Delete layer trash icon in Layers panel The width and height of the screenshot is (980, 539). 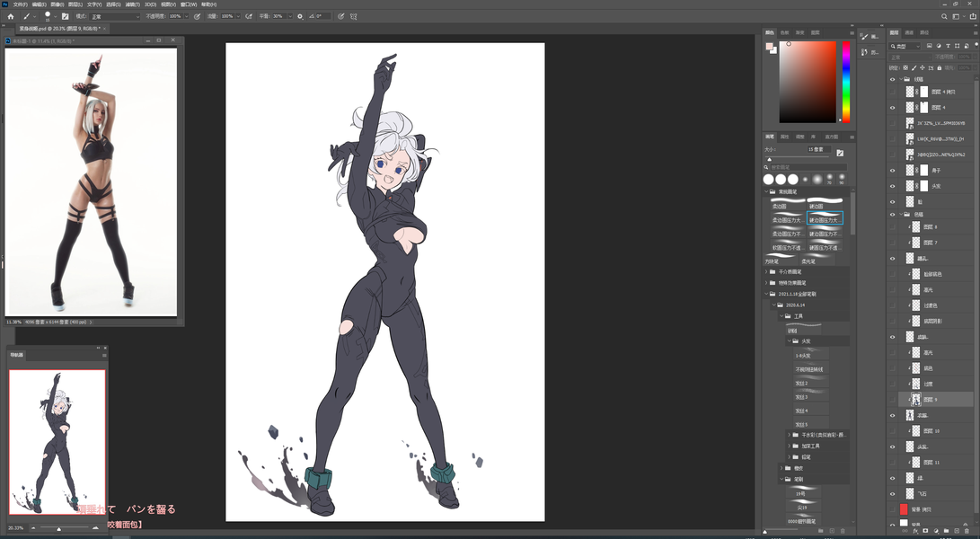pyautogui.click(x=967, y=531)
